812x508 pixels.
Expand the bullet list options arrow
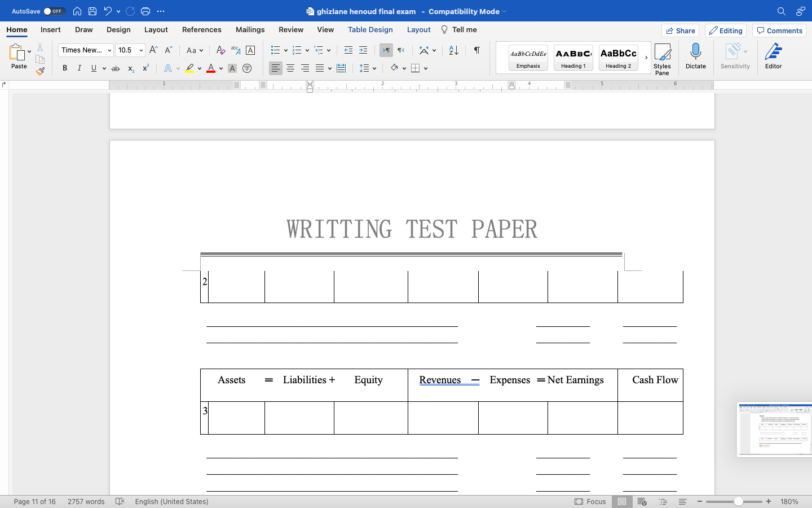pos(286,50)
